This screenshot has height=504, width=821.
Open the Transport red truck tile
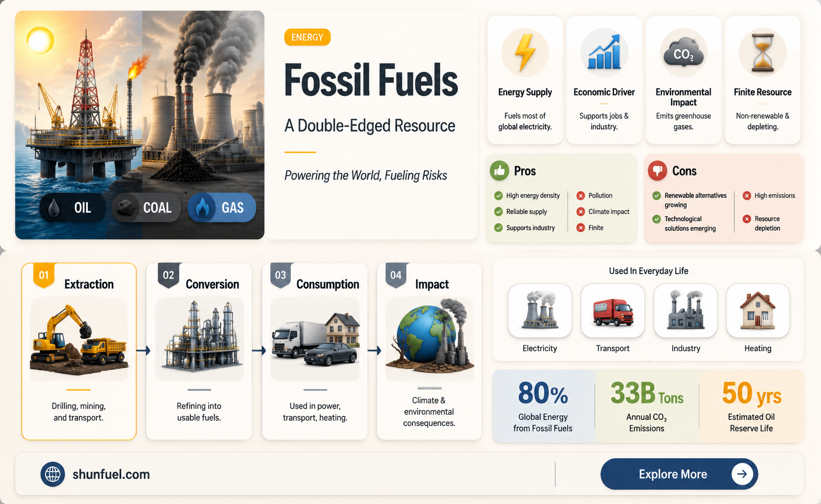tap(613, 311)
